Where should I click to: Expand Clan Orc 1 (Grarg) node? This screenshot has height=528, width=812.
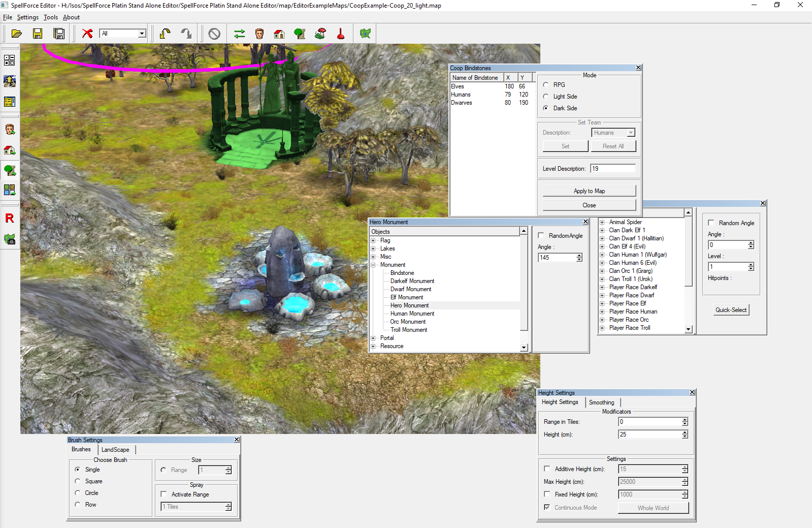click(x=602, y=271)
